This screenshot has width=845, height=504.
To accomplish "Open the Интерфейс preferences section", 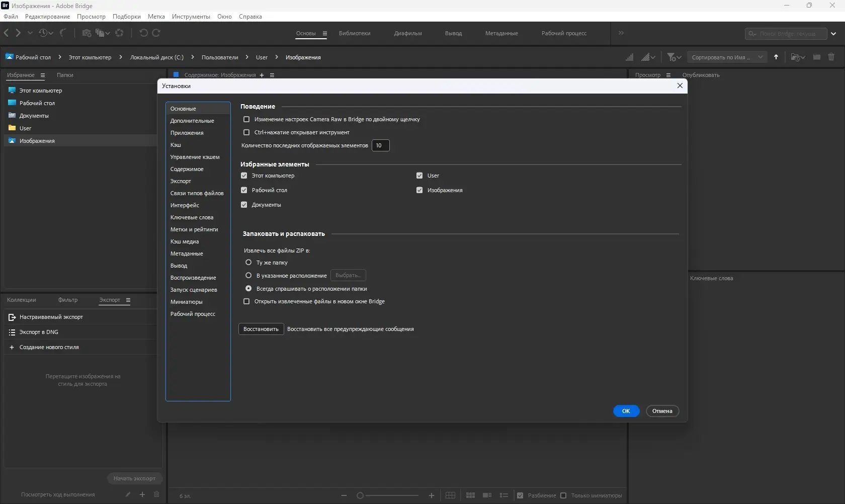I will click(x=185, y=205).
